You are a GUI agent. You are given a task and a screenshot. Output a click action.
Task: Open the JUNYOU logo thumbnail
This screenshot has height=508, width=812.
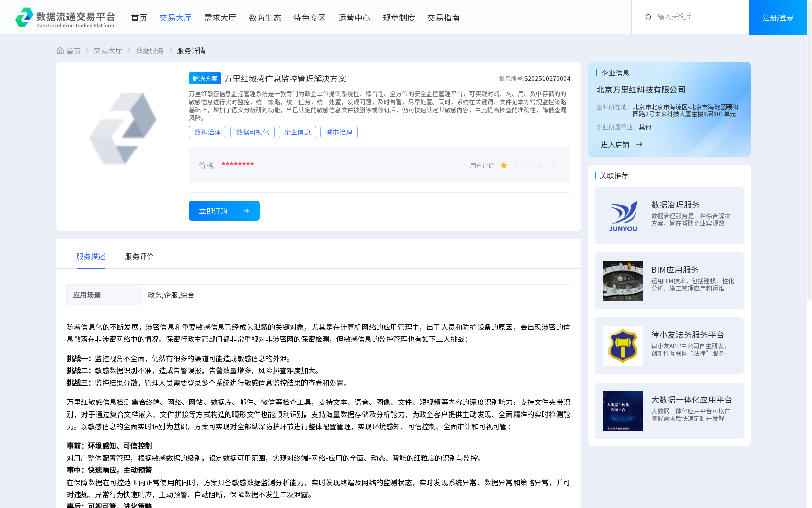tap(623, 216)
